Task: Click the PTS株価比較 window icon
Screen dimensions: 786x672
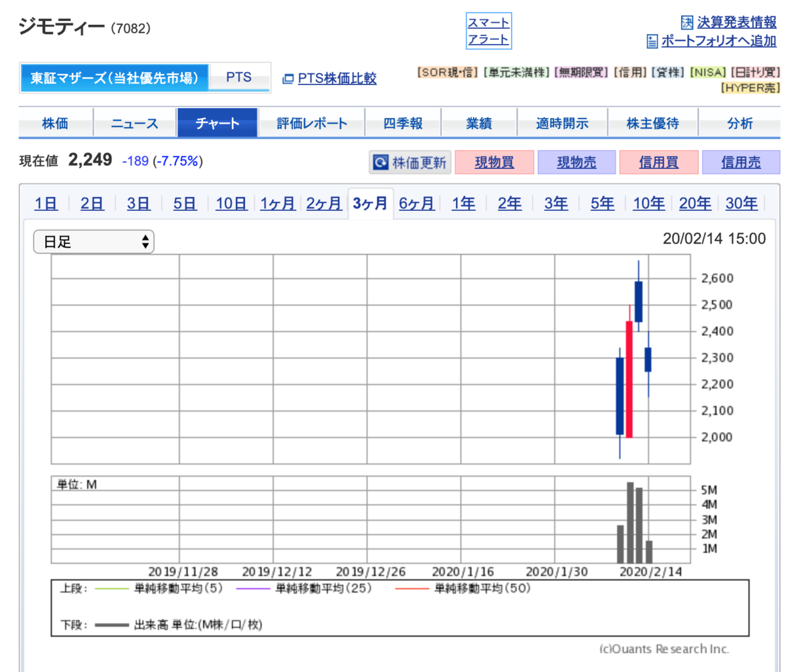Action: [x=288, y=79]
